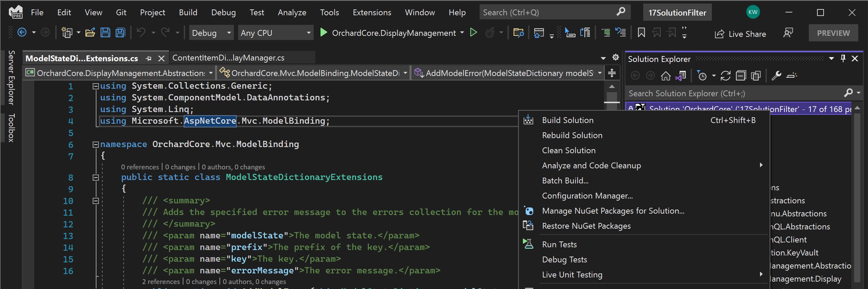Choose Rebuild Solution in context menu
The image size is (868, 289).
pyautogui.click(x=643, y=135)
